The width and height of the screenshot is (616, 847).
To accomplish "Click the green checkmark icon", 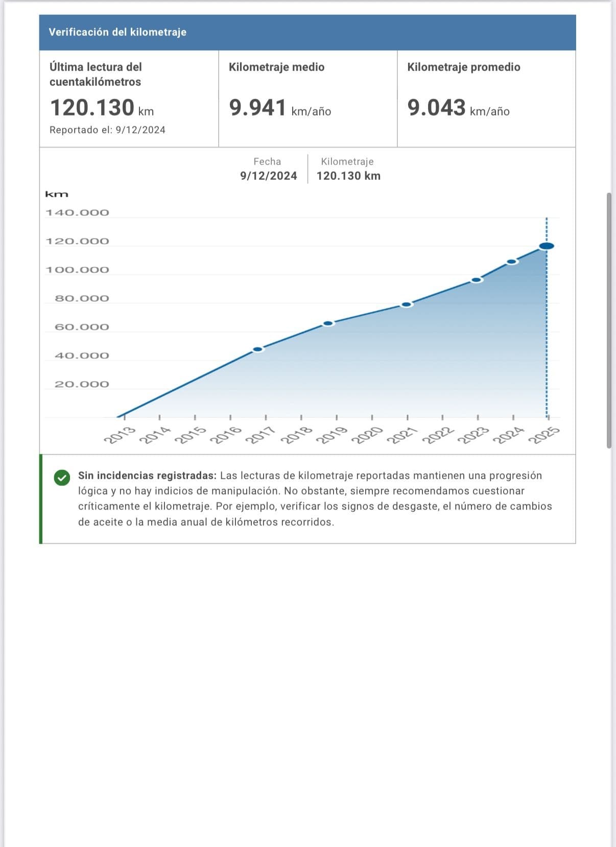I will [x=62, y=478].
